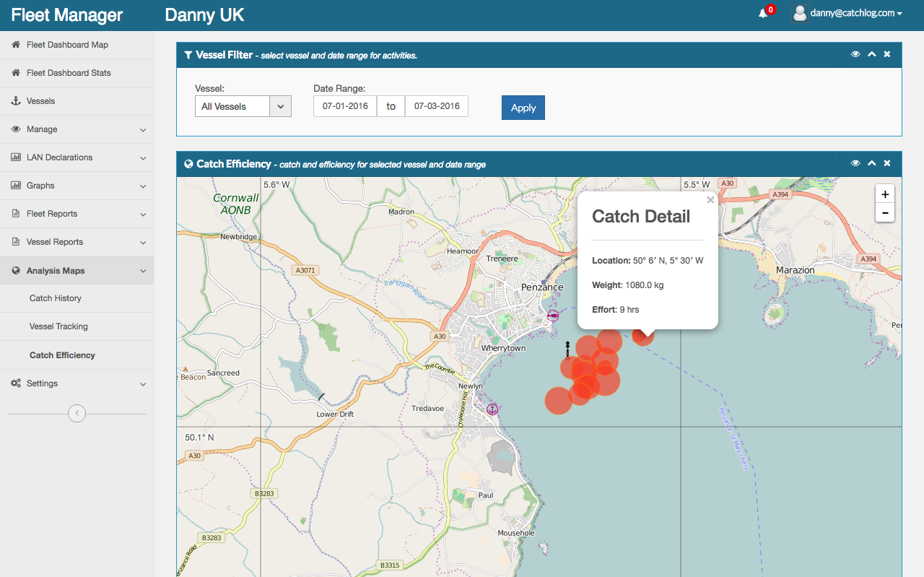Open the Vessel selector combo box
The width and height of the screenshot is (924, 577).
[243, 106]
